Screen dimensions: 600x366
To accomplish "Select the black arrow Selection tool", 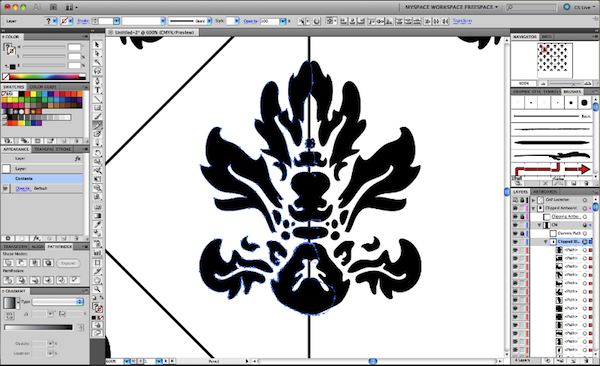I will tap(97, 44).
